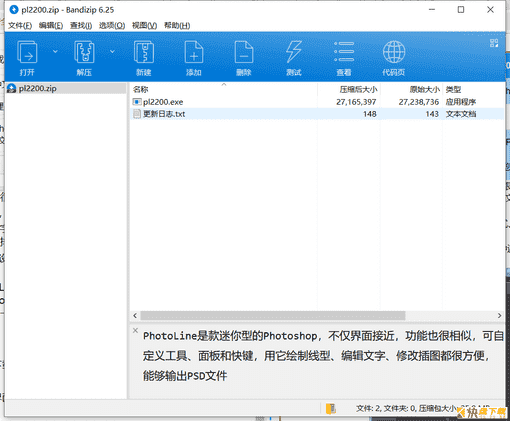Close the archive comment panel
Viewport: 510px width, 421px height.
pyautogui.click(x=135, y=330)
